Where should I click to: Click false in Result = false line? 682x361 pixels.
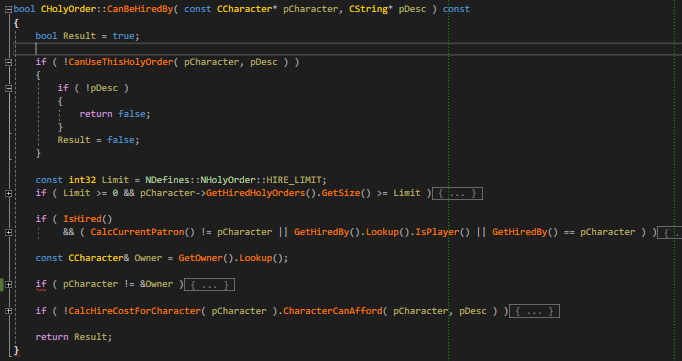120,140
